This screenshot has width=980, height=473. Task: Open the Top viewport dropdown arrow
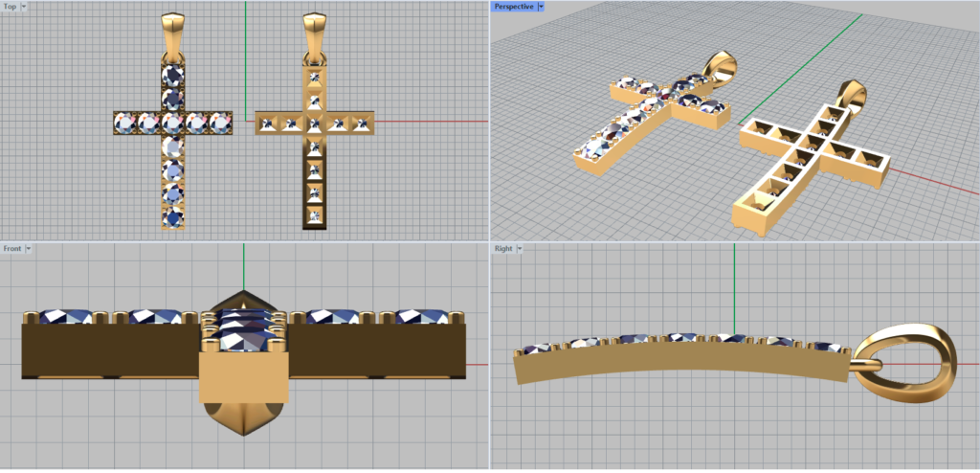click(x=23, y=6)
